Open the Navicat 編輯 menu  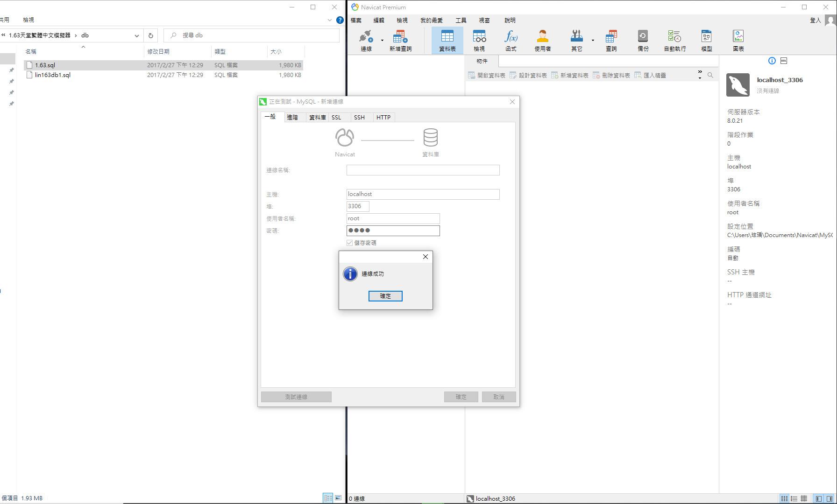coord(379,21)
